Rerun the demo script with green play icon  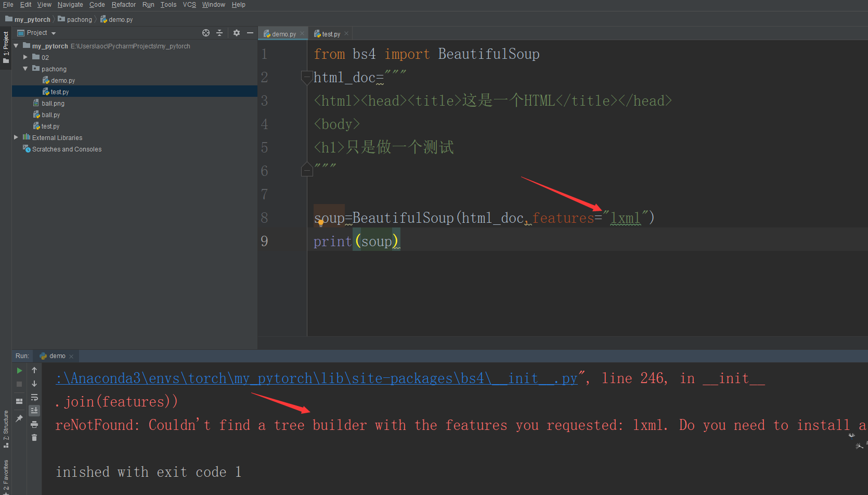19,371
